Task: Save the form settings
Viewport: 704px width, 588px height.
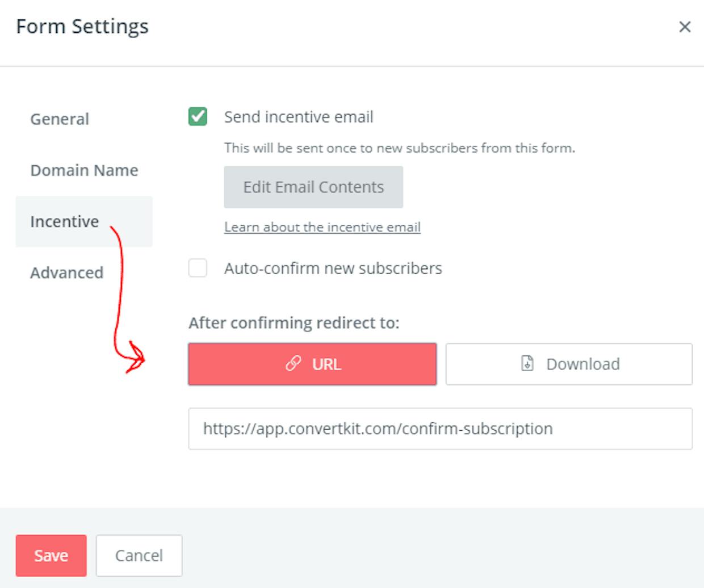Action: [51, 555]
